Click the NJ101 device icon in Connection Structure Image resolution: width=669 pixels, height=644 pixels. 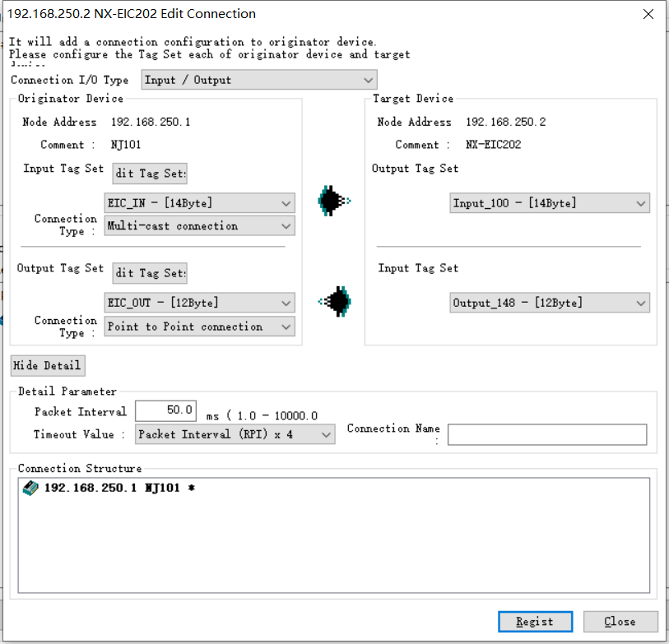30,488
